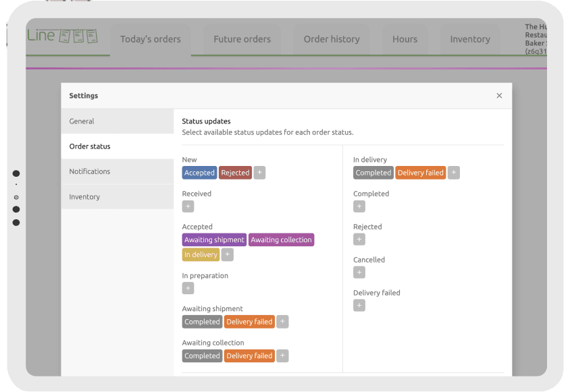Click the yellow In delivery tag under Accepted
This screenshot has width=570, height=392.
coord(201,254)
